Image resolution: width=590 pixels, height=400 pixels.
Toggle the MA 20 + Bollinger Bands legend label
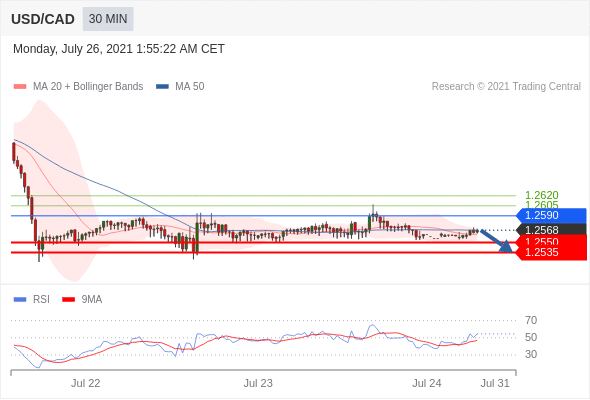[88, 87]
